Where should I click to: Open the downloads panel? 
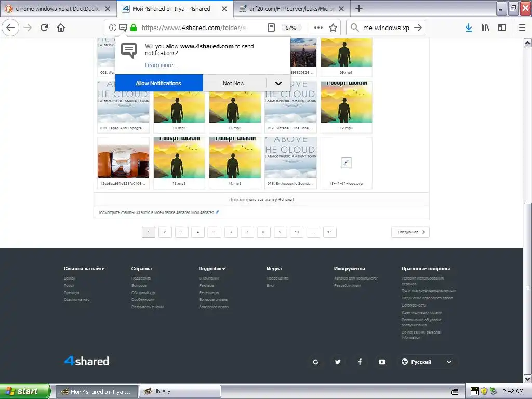pyautogui.click(x=469, y=28)
